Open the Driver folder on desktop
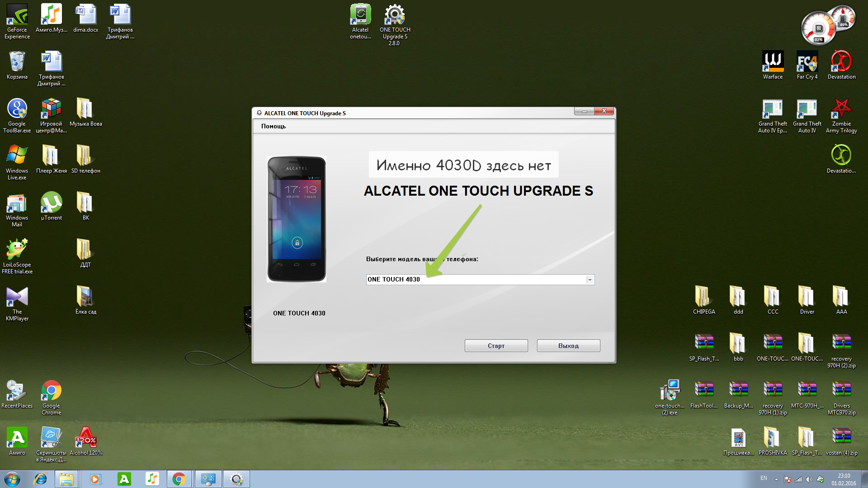The image size is (868, 488). point(807,297)
